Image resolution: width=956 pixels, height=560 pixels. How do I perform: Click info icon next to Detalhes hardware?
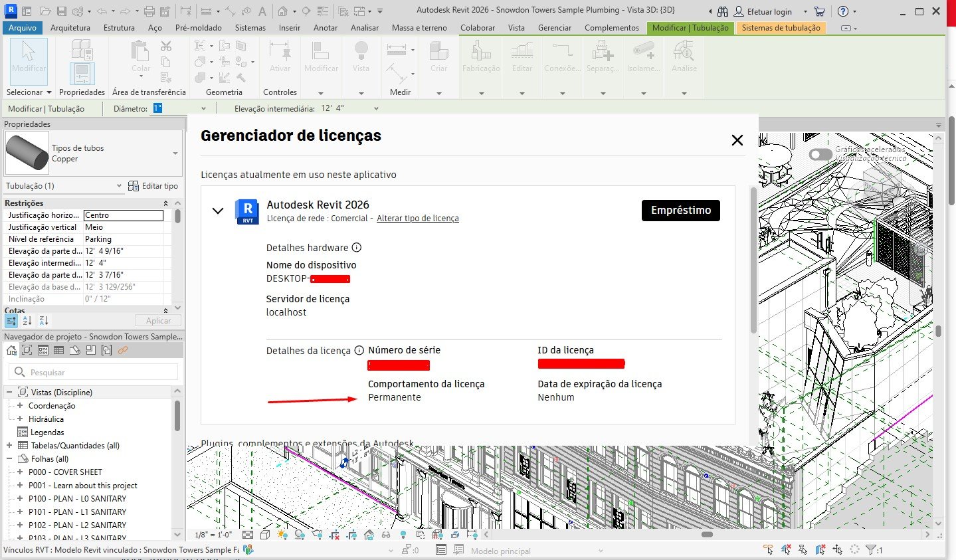click(356, 248)
